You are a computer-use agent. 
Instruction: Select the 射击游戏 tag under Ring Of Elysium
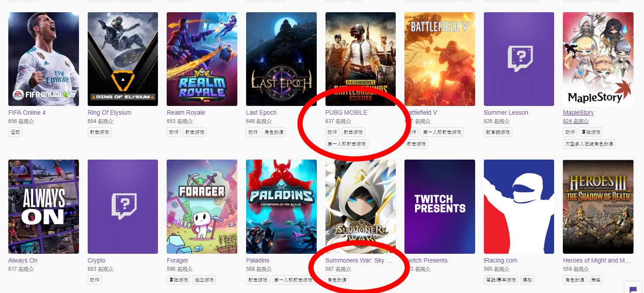[x=99, y=132]
